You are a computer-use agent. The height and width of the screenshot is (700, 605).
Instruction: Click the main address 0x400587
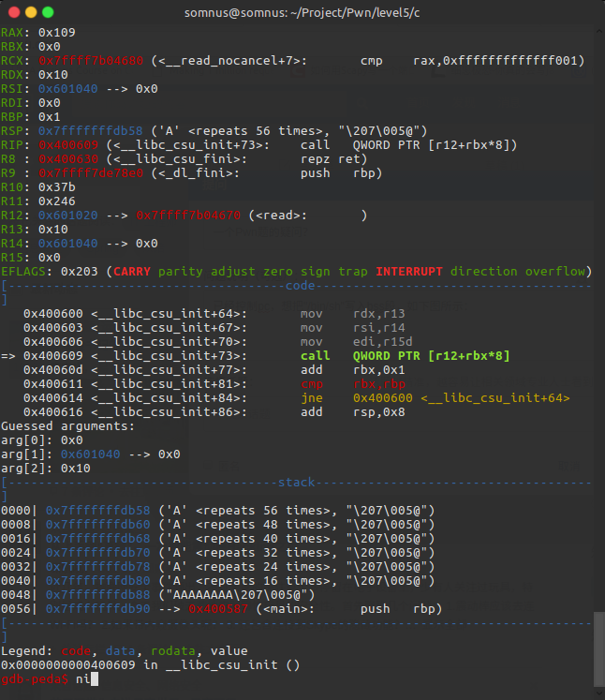(x=218, y=609)
